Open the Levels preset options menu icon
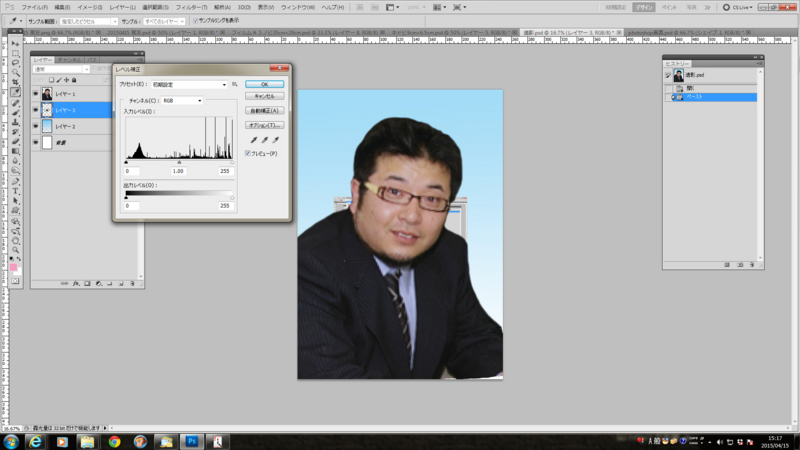Screen dimensions: 800x450 pos(235,84)
